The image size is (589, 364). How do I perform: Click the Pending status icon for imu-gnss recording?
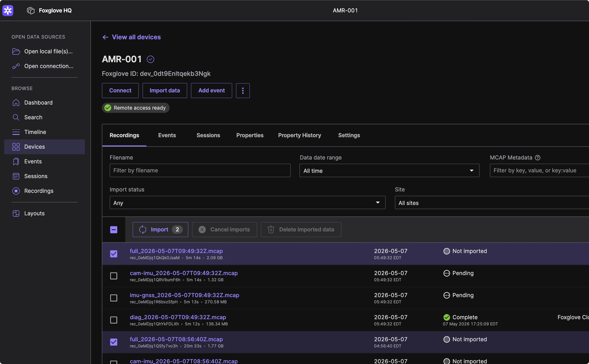447,295
